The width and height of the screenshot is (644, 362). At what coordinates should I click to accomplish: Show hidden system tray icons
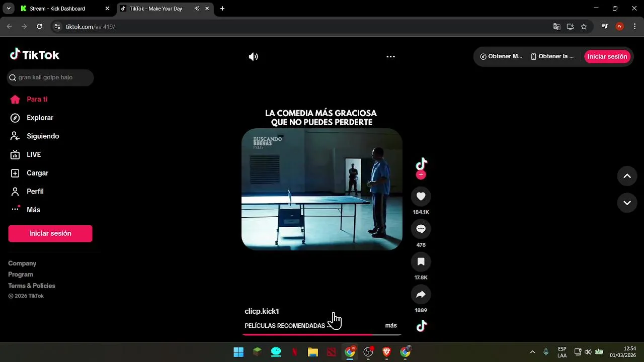532,352
